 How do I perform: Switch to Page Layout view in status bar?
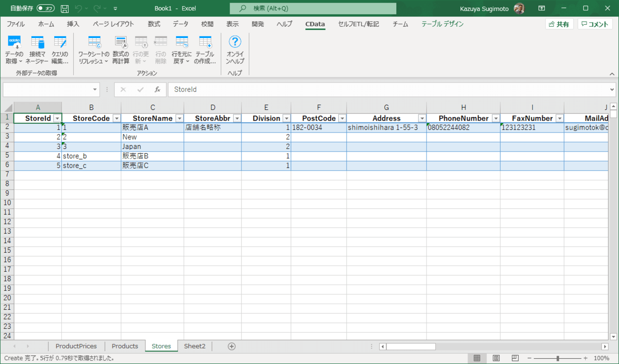pyautogui.click(x=496, y=358)
